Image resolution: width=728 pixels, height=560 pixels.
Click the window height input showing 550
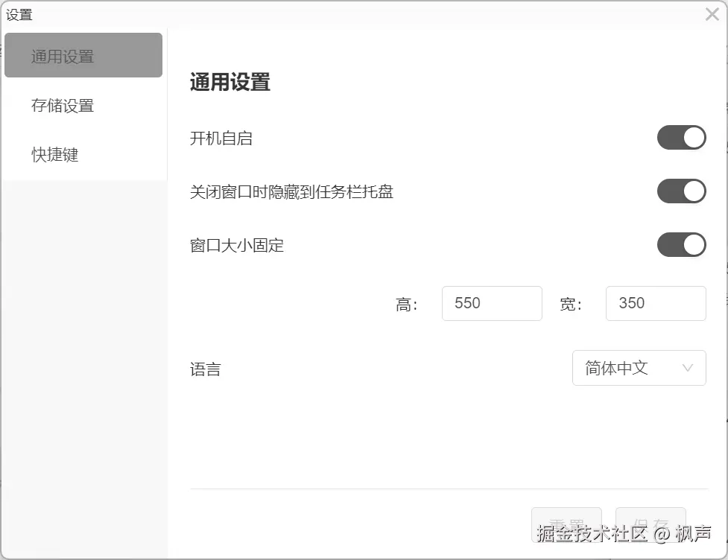coord(491,303)
